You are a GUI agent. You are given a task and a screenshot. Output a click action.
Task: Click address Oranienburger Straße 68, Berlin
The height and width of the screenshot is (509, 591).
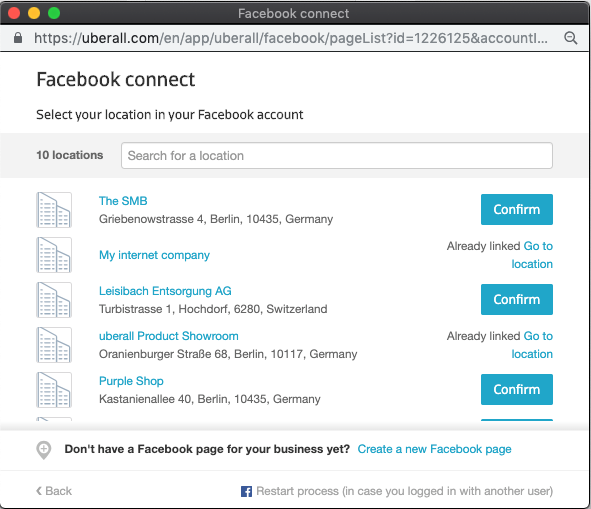(x=228, y=354)
